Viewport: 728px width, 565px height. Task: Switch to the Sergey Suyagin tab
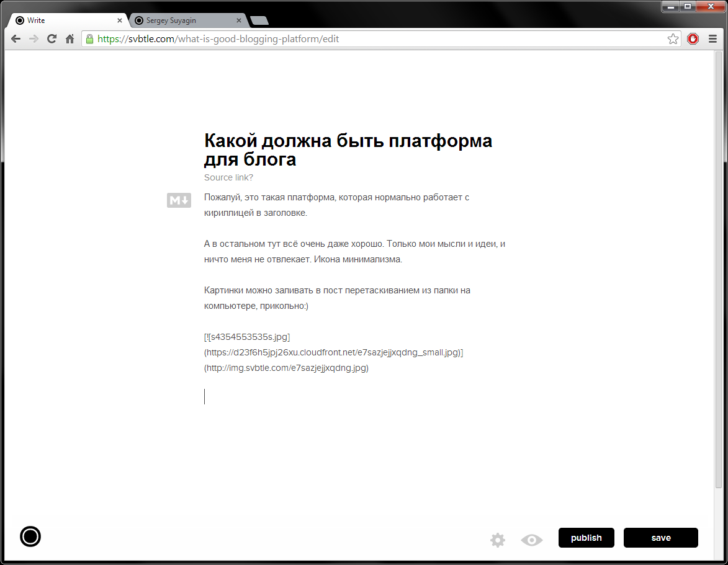pos(184,20)
